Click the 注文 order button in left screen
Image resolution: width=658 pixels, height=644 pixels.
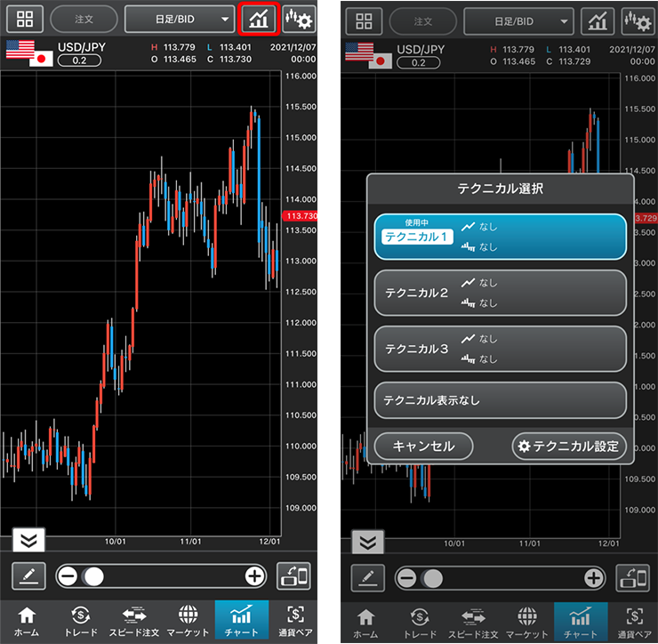[x=84, y=19]
